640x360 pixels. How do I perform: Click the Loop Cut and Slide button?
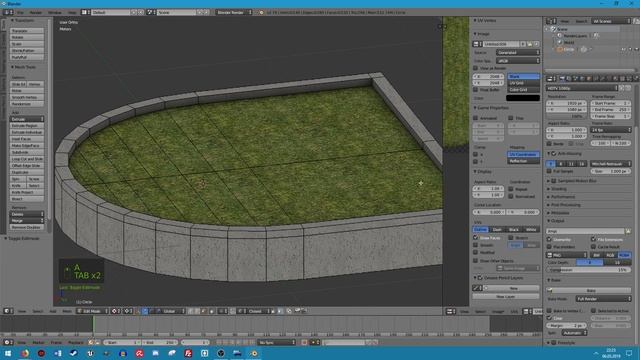click(x=27, y=159)
